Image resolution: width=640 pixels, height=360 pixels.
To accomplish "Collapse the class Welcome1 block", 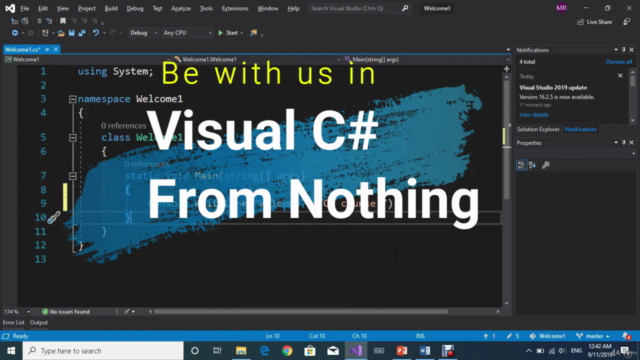I will tap(73, 138).
